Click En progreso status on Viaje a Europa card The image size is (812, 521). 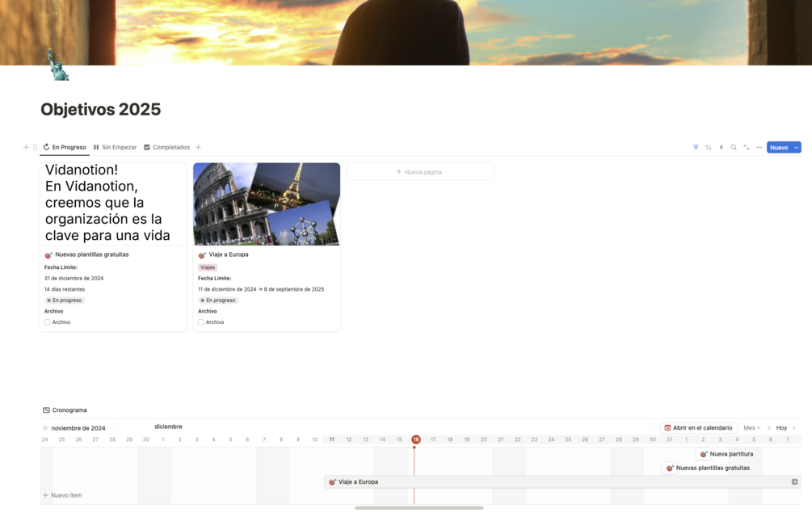pyautogui.click(x=218, y=300)
